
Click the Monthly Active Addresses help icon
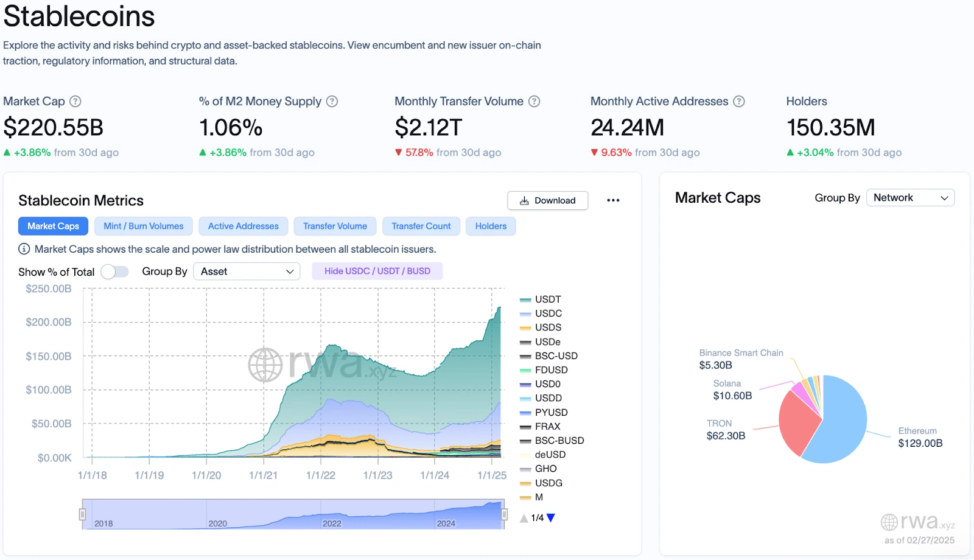pos(738,101)
